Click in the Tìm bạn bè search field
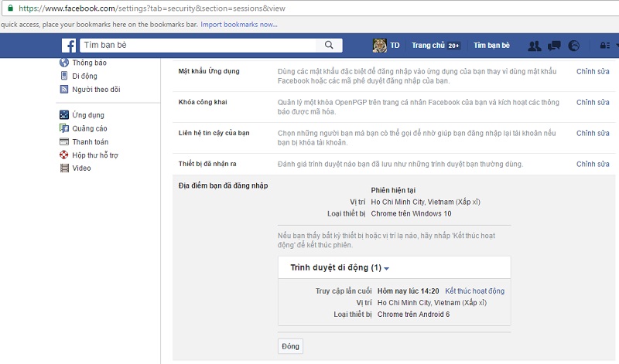This screenshot has width=619, height=364. pos(198,45)
